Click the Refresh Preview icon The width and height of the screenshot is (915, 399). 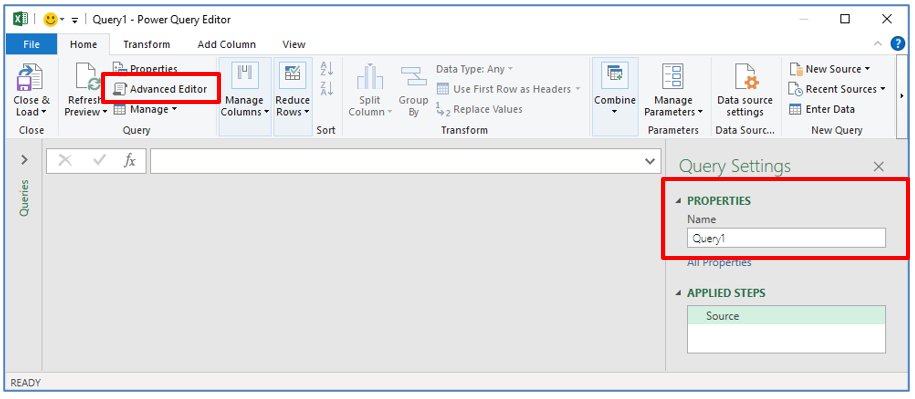pos(89,77)
